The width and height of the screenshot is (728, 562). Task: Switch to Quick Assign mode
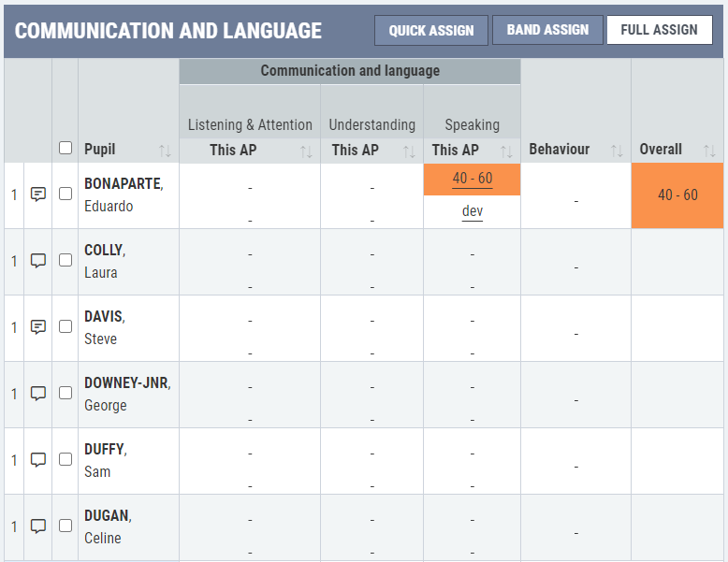click(x=431, y=30)
